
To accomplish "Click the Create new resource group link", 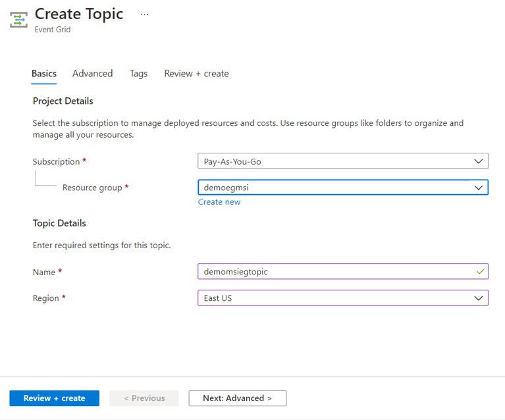I will click(x=219, y=202).
